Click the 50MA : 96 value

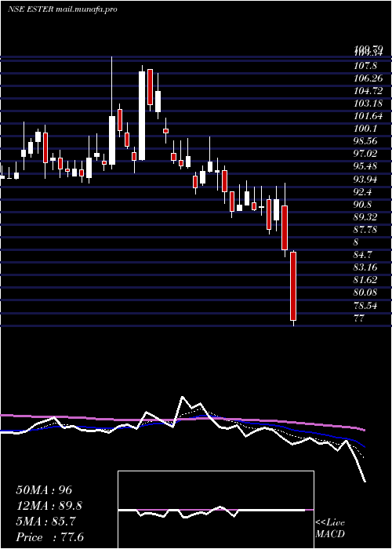click(44, 490)
